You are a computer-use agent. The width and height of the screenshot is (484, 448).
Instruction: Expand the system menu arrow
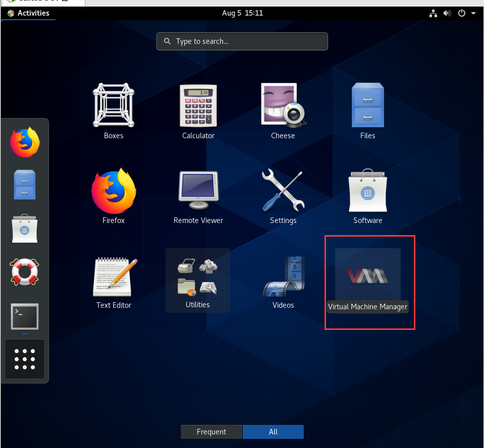coord(473,13)
